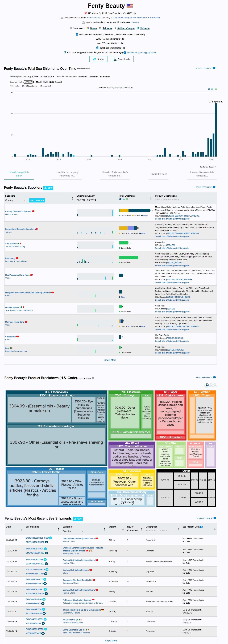
Task: Download Suppliers as CSV
Action: click(48, 188)
